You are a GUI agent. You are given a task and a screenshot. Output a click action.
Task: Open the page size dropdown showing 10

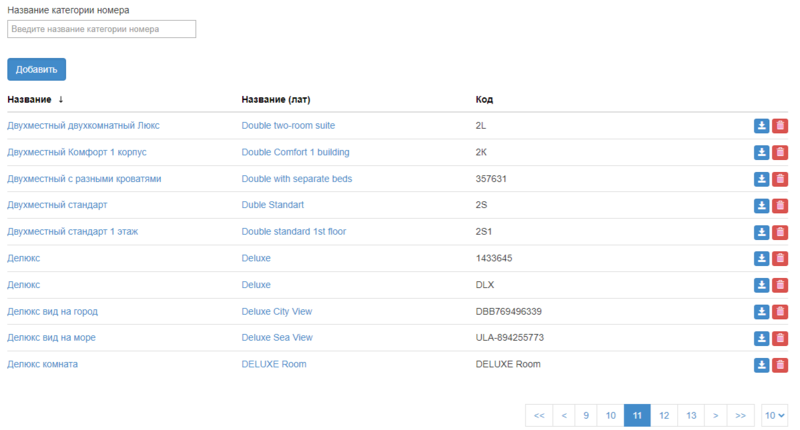[774, 415]
